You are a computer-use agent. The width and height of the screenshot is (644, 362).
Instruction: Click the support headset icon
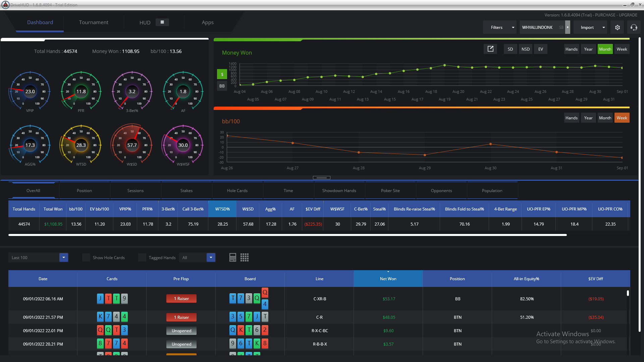(x=634, y=27)
